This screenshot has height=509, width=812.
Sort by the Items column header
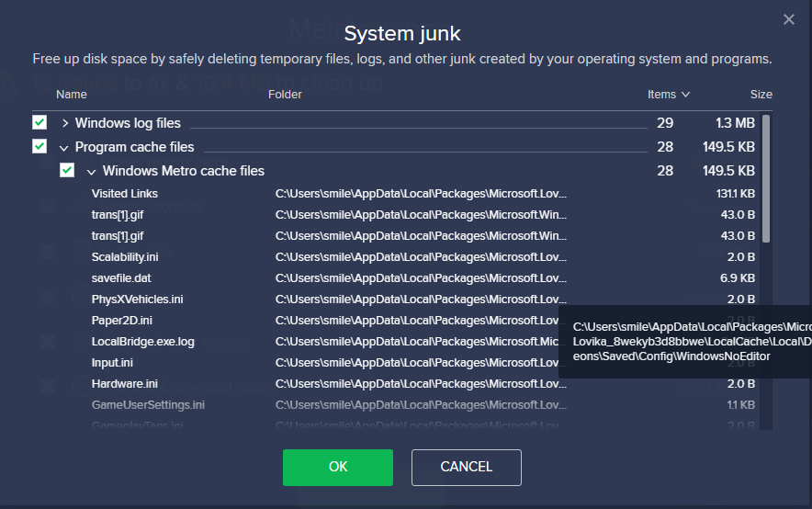pos(668,95)
